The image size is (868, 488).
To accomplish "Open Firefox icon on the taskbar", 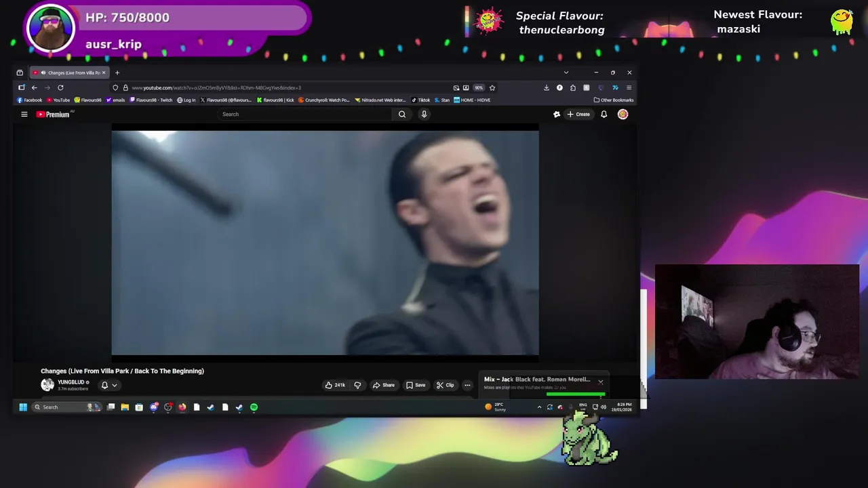I will click(182, 407).
